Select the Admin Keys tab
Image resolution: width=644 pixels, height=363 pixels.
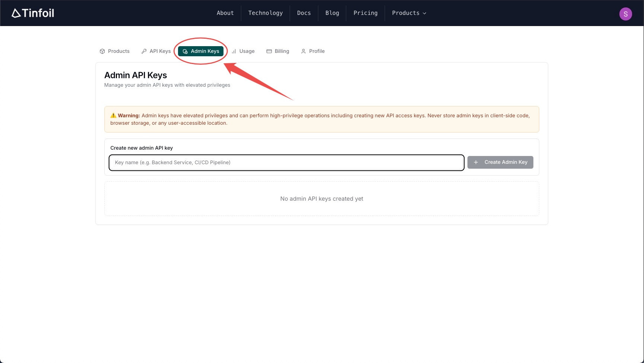pos(201,51)
